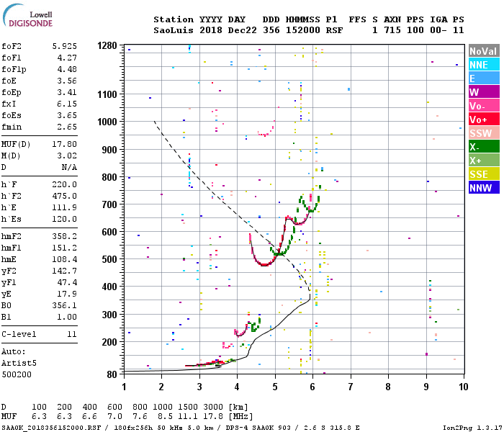The width and height of the screenshot is (504, 432).
Task: Click the foF2 value 5.925
Action: [65, 46]
